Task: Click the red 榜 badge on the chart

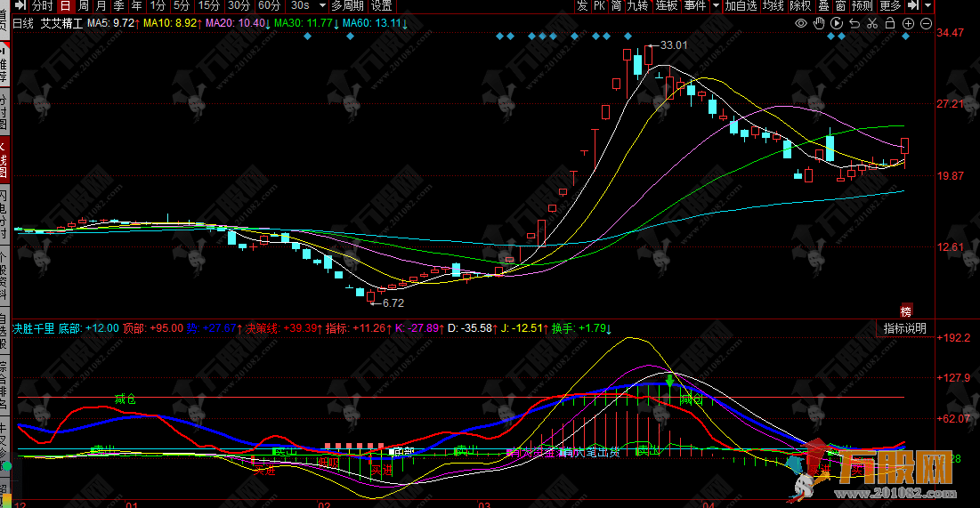Action: coord(906,311)
